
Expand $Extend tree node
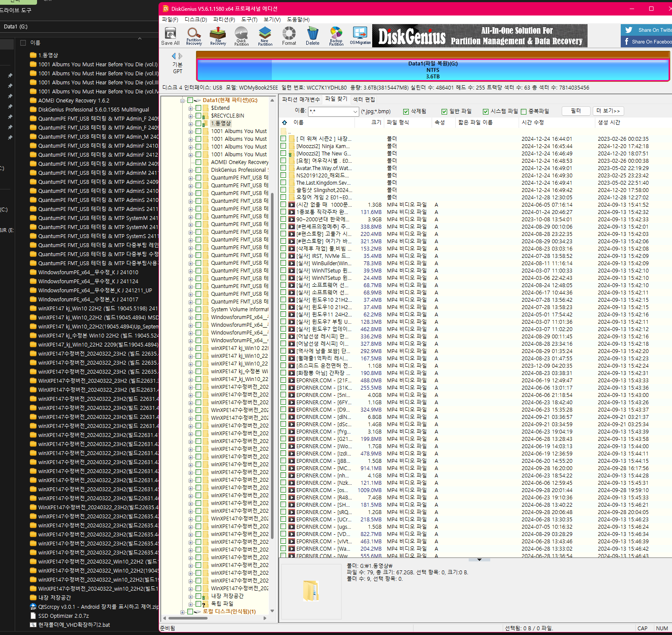point(191,108)
